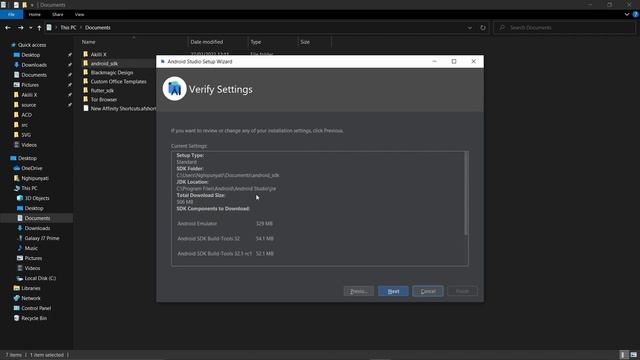Image resolution: width=640 pixels, height=360 pixels.
Task: Open Music under This PC
Action: [31, 248]
